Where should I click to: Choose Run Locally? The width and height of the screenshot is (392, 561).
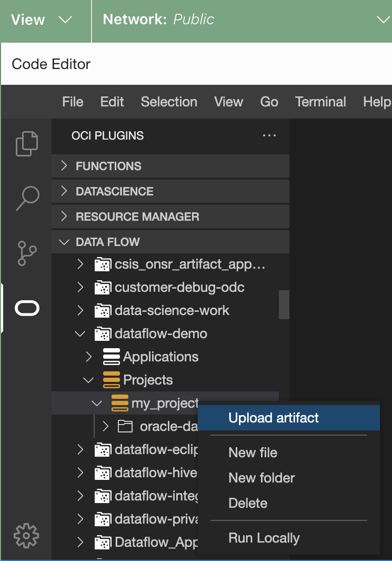pos(264,538)
